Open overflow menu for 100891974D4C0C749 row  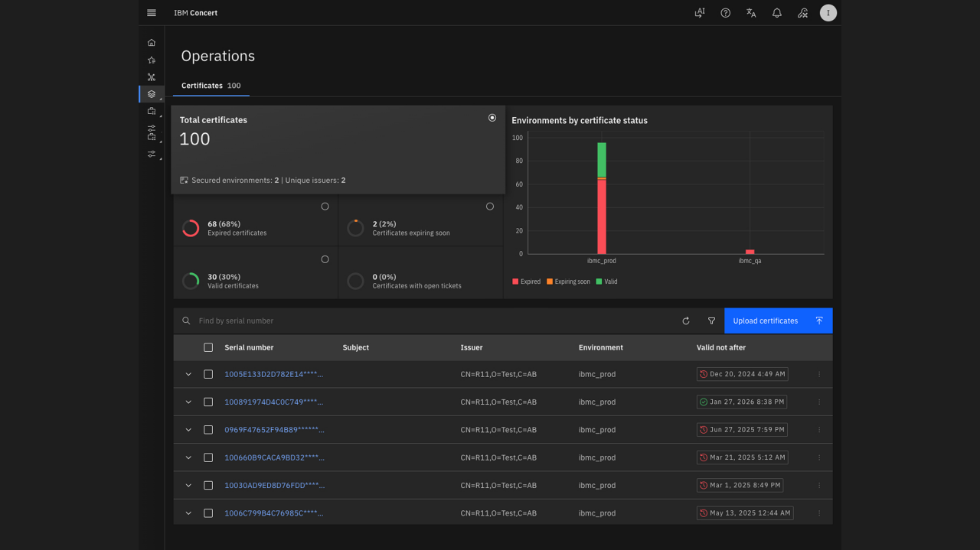pos(819,402)
